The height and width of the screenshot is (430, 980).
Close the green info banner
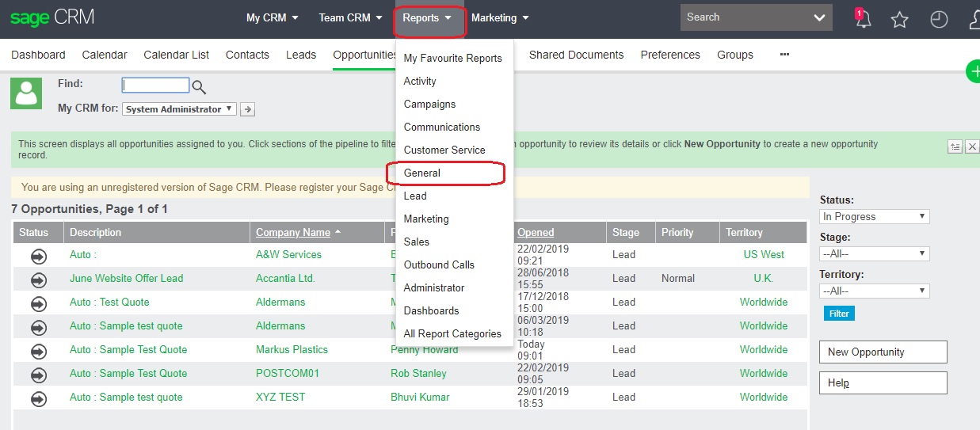972,147
